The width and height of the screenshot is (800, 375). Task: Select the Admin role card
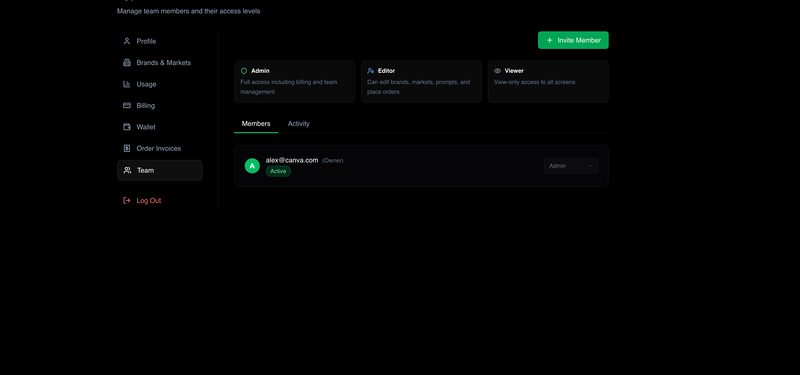click(294, 82)
